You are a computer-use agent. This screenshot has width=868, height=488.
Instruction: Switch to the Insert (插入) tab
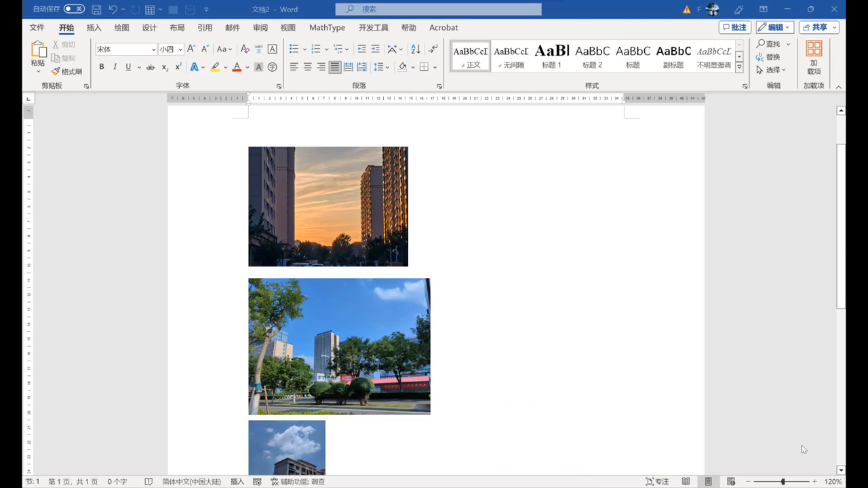point(94,28)
